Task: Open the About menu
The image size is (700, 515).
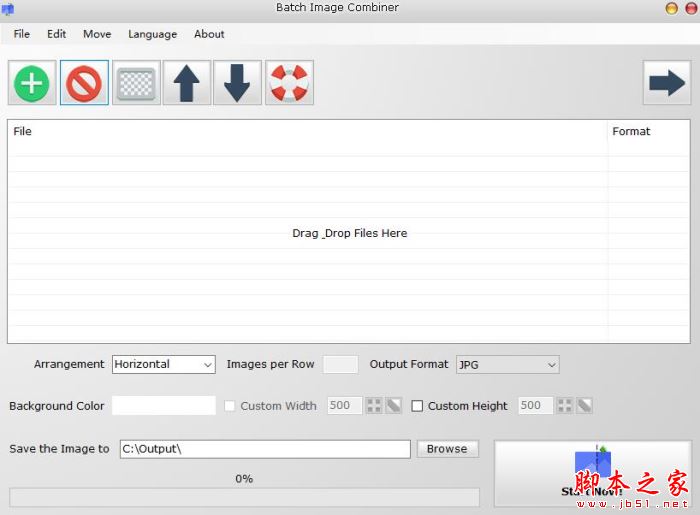Action: point(209,34)
